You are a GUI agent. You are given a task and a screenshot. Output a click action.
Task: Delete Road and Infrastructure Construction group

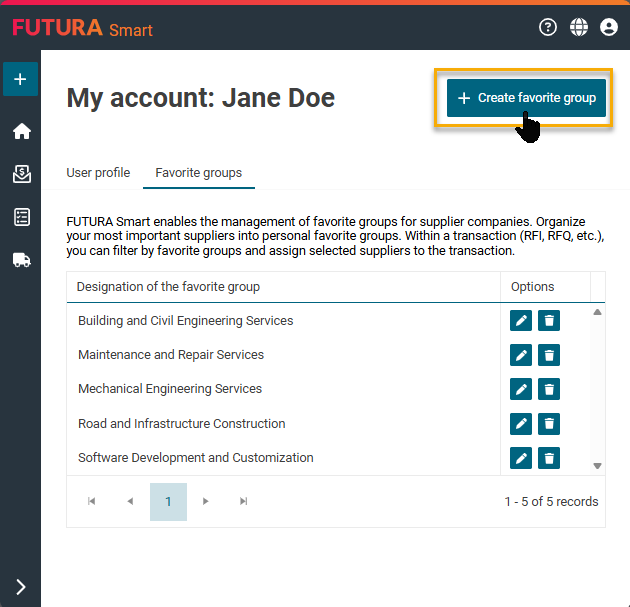click(x=549, y=424)
